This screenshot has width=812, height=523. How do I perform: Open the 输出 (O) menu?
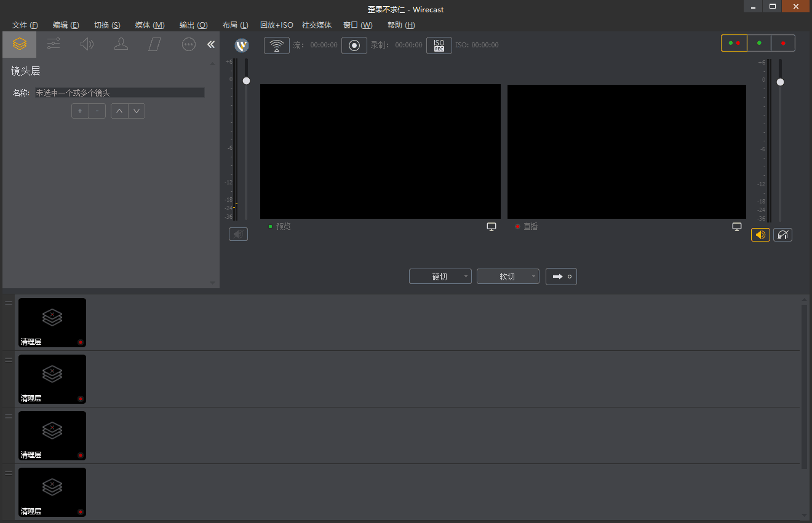[x=193, y=25]
